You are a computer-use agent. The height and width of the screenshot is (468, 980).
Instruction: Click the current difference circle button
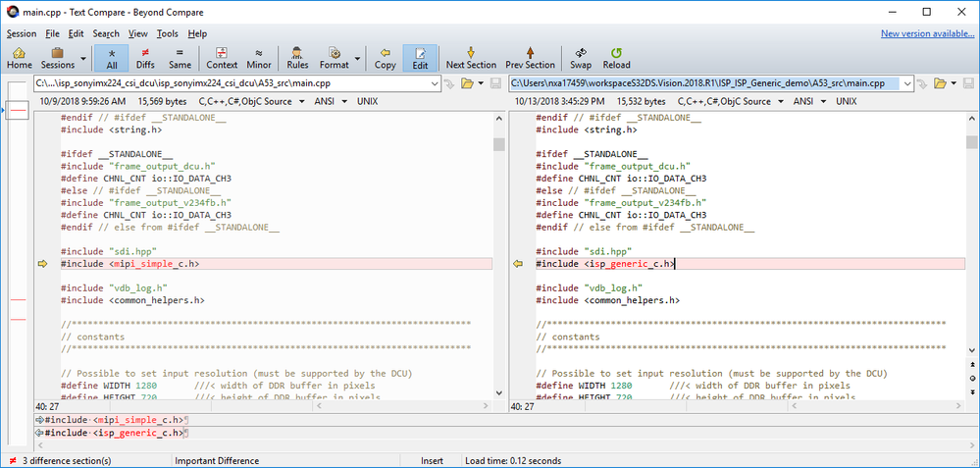coord(972,378)
